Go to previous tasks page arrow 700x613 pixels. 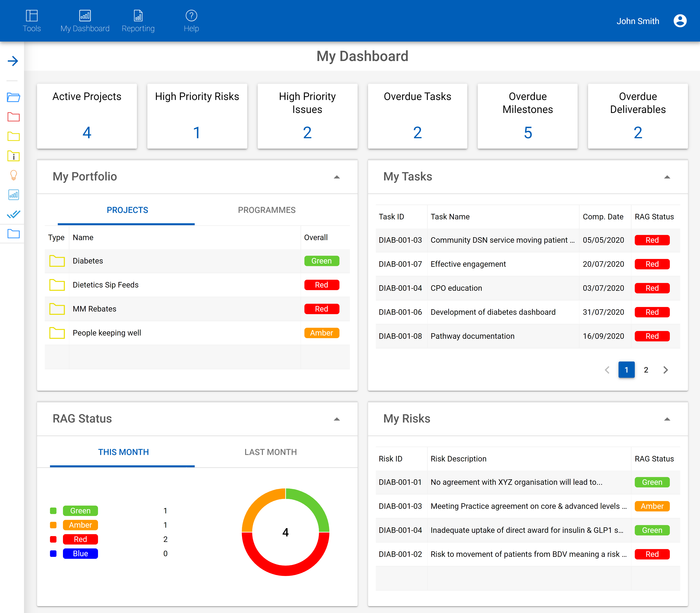coord(607,370)
